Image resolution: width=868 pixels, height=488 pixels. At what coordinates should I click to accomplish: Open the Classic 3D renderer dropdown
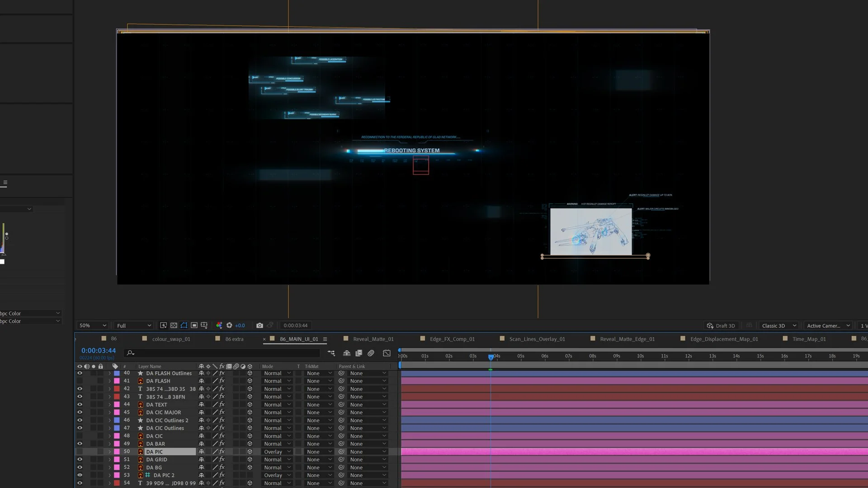click(x=779, y=326)
